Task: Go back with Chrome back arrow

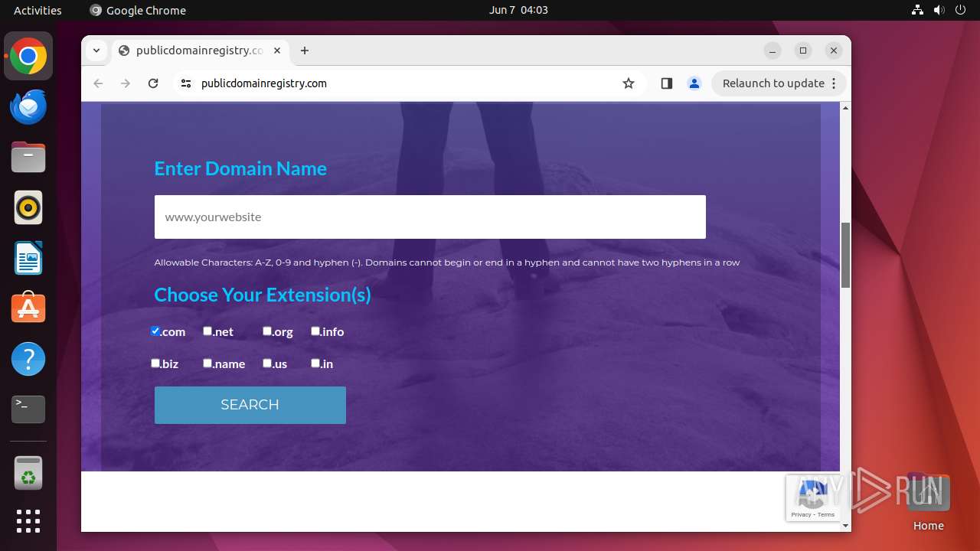Action: (x=98, y=83)
